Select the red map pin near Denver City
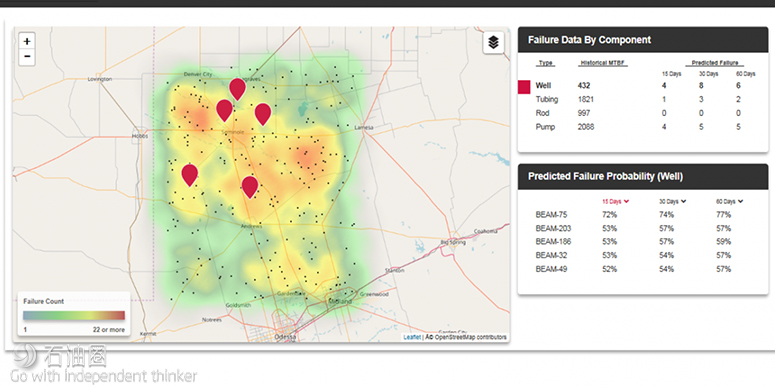The height and width of the screenshot is (388, 775). pyautogui.click(x=238, y=89)
